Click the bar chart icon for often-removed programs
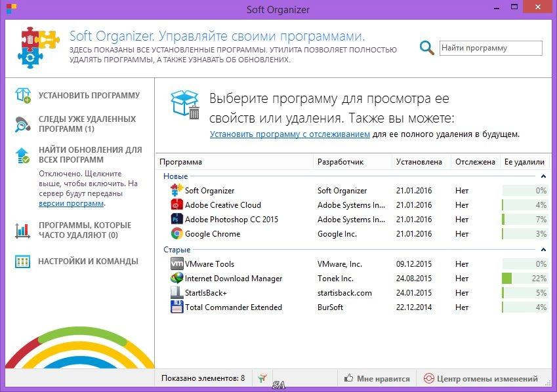Viewport: 557px width, 392px height. tap(23, 230)
